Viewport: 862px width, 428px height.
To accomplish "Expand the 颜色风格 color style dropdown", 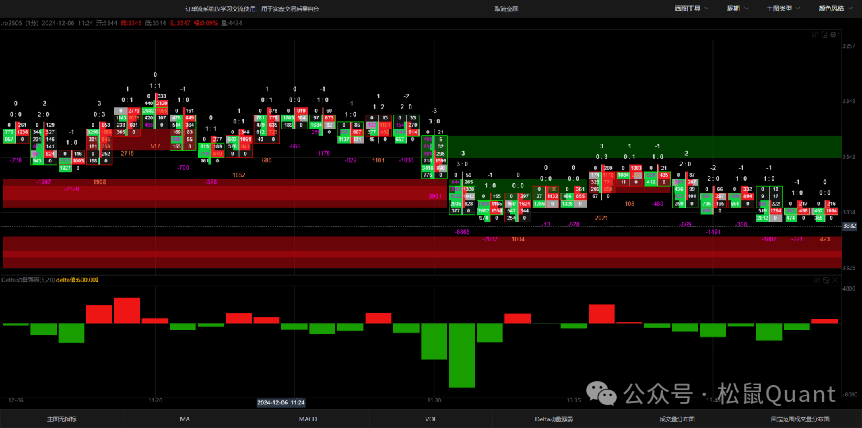I will [x=831, y=8].
